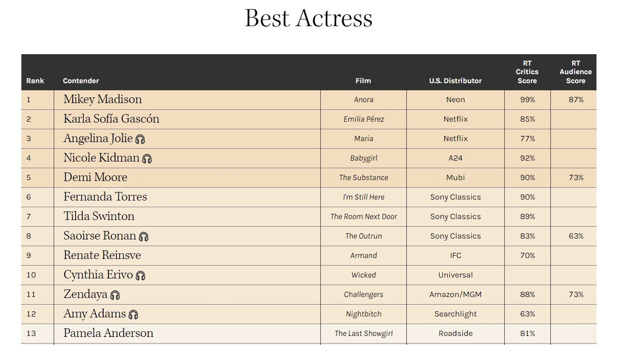Click headphones icon next to Cynthia Erivo
Image resolution: width=644 pixels, height=345 pixels.
coord(140,276)
